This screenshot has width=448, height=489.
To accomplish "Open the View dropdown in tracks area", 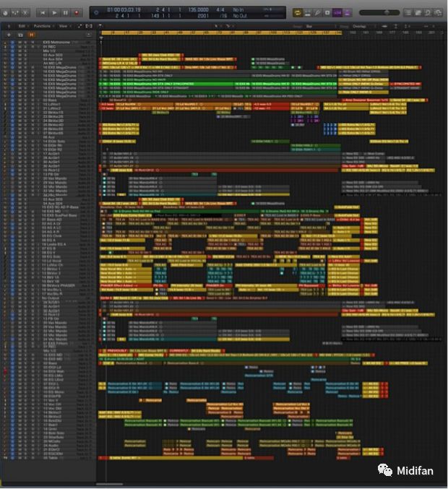I will tap(64, 25).
